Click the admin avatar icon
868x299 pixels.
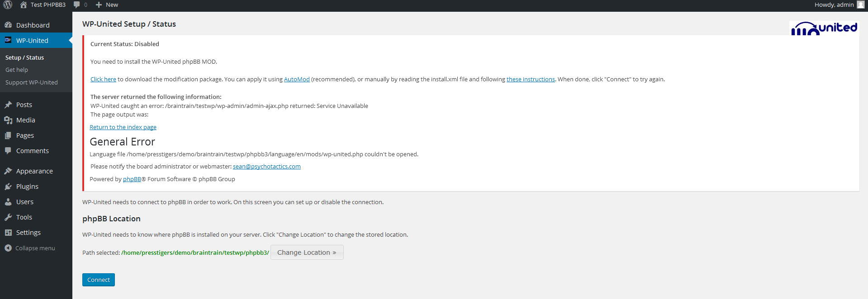click(x=860, y=5)
